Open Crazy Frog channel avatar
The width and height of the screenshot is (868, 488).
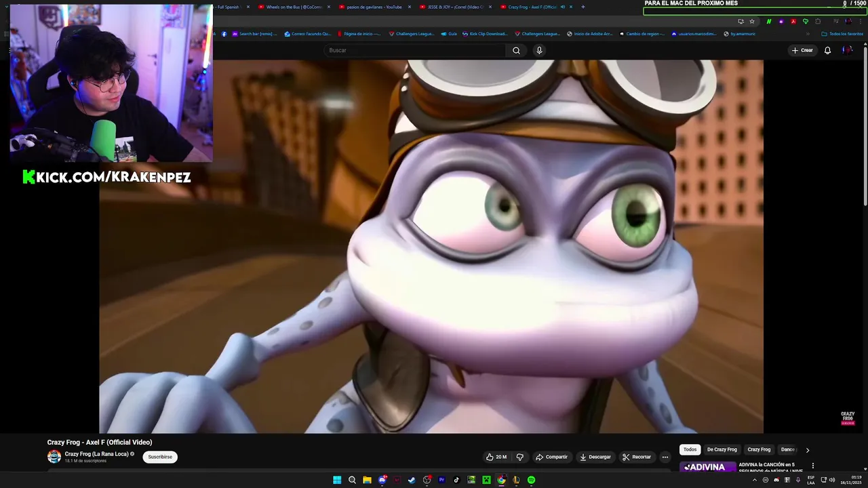[x=54, y=457]
